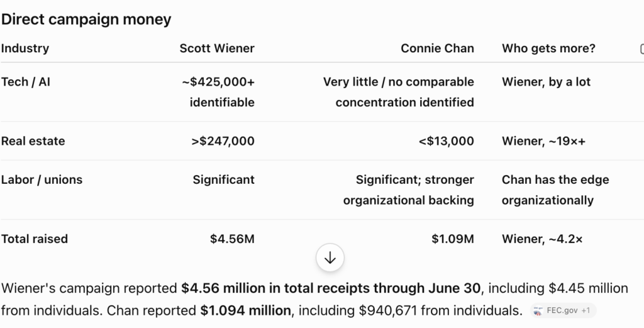
Task: Select the Labor / unions row label
Action: point(42,179)
